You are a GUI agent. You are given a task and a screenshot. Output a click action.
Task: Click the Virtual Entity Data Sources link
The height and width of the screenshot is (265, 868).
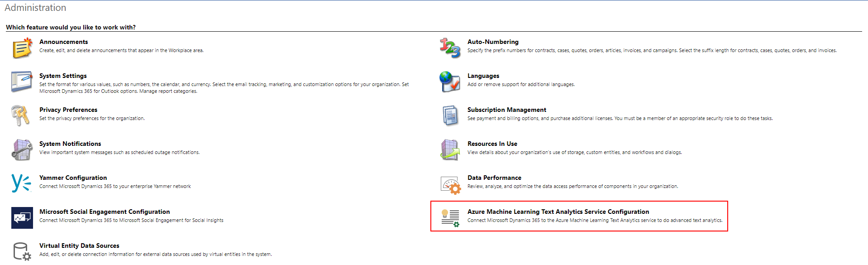pyautogui.click(x=79, y=246)
